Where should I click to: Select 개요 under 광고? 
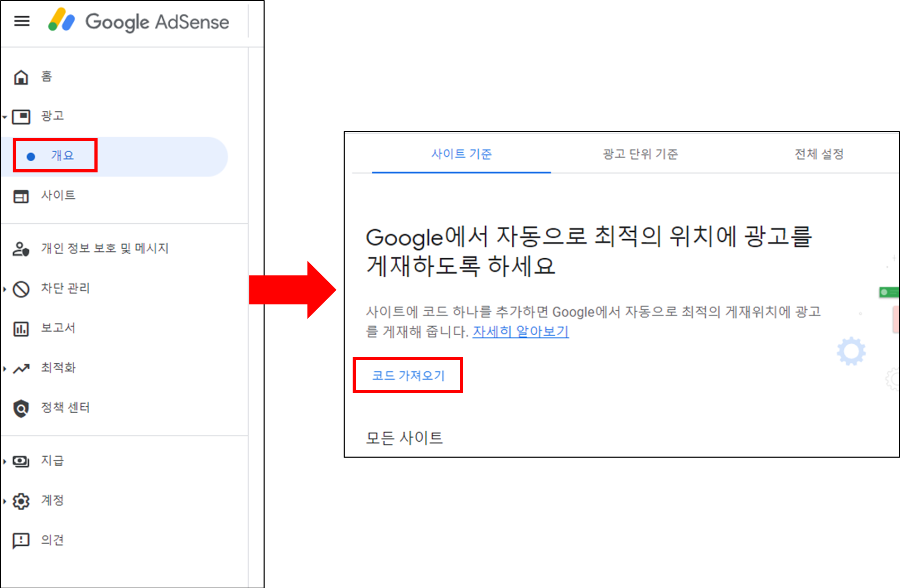coord(63,156)
